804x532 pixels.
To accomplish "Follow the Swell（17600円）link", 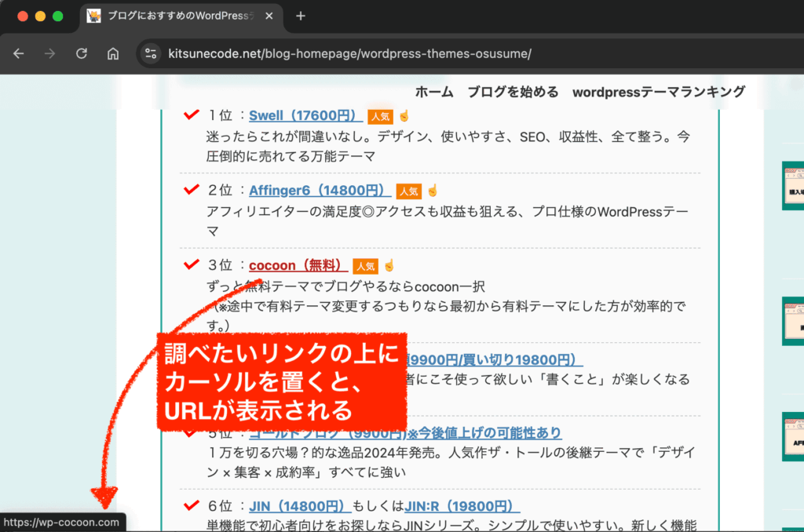I will 305,116.
